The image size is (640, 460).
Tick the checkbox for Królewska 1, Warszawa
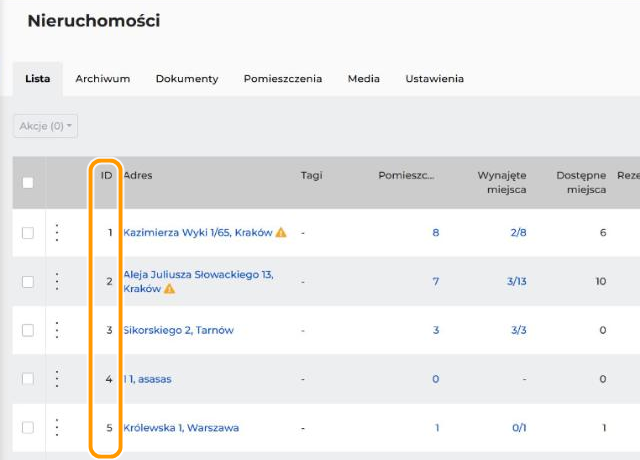click(28, 428)
